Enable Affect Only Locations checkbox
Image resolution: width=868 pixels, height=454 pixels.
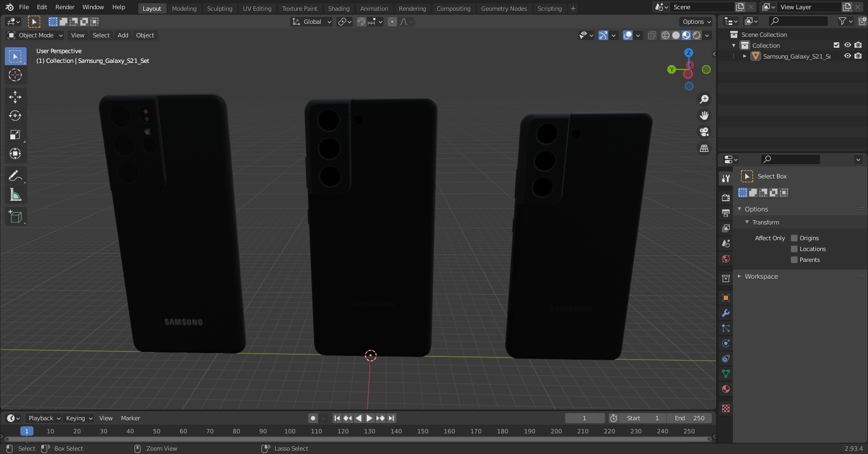(x=794, y=249)
